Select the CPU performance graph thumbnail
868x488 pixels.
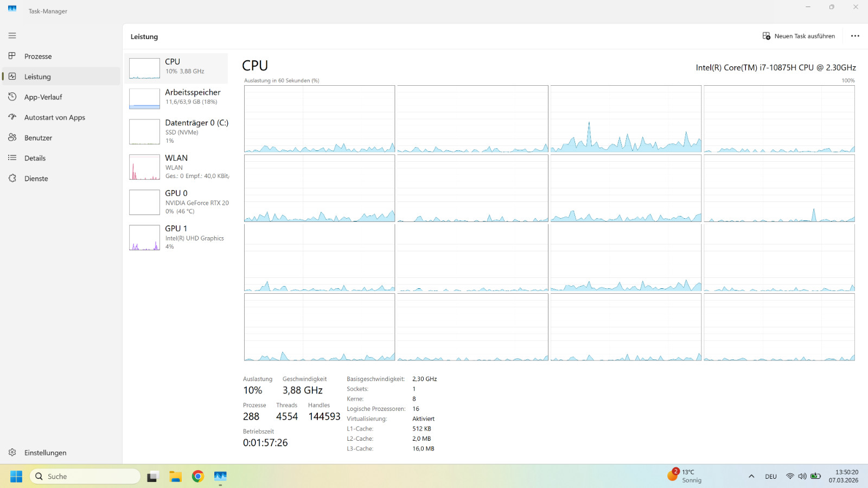[144, 68]
